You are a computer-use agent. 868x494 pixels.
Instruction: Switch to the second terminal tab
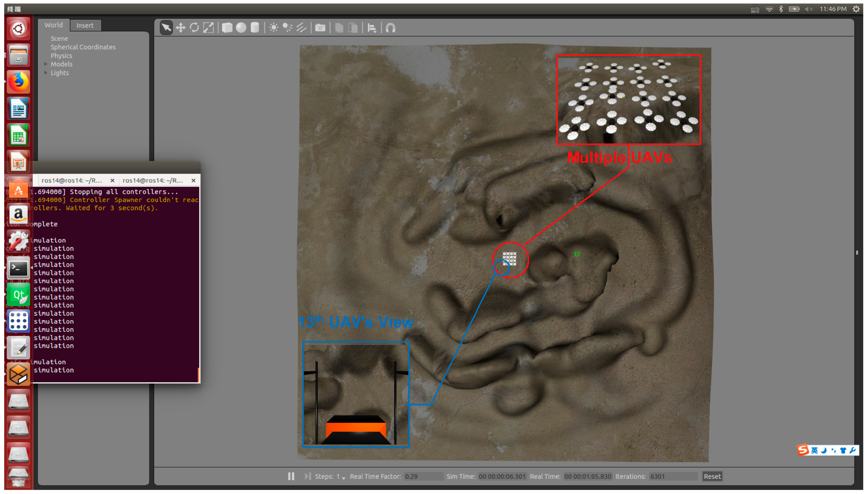(153, 181)
